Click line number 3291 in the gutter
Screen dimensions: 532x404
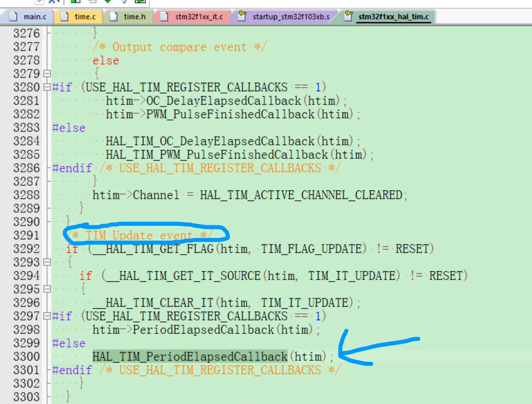click(26, 235)
